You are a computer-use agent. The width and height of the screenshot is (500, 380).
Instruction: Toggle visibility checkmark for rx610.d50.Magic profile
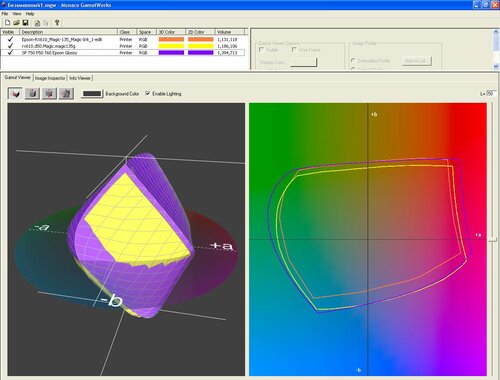point(10,46)
